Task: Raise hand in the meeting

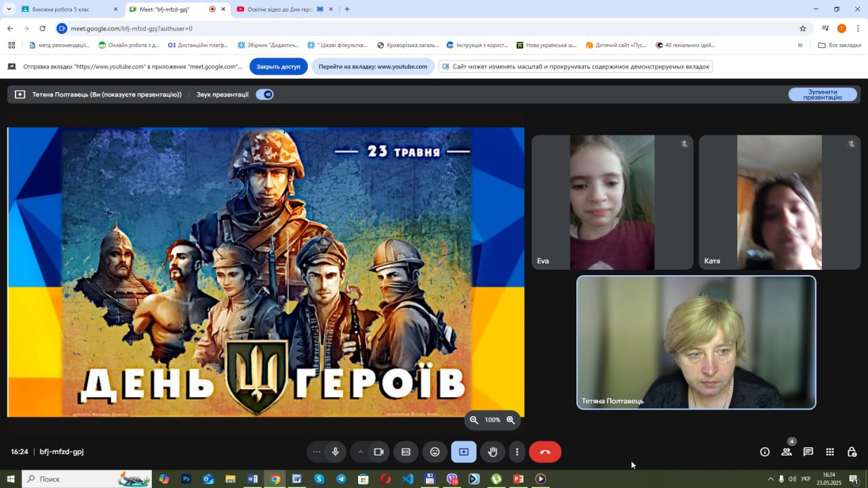Action: coord(493,452)
